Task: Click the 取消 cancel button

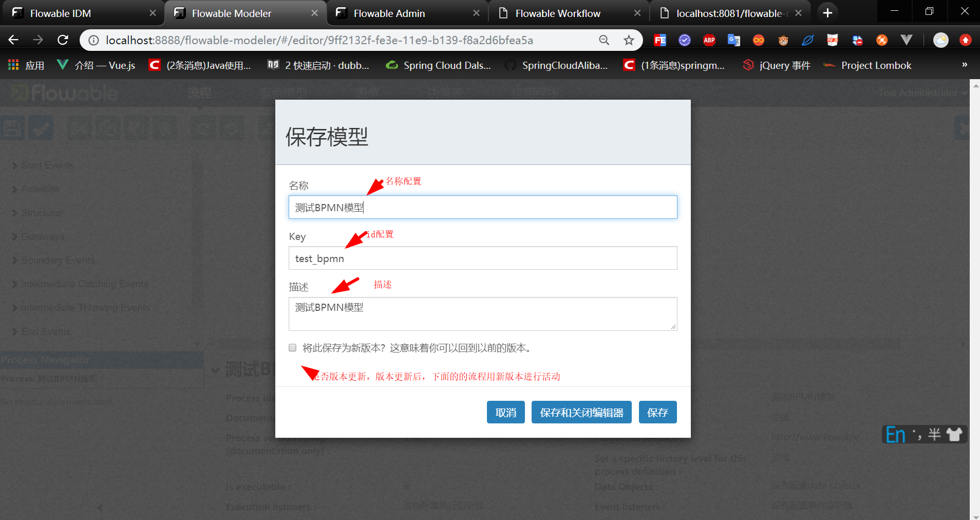Action: click(506, 412)
